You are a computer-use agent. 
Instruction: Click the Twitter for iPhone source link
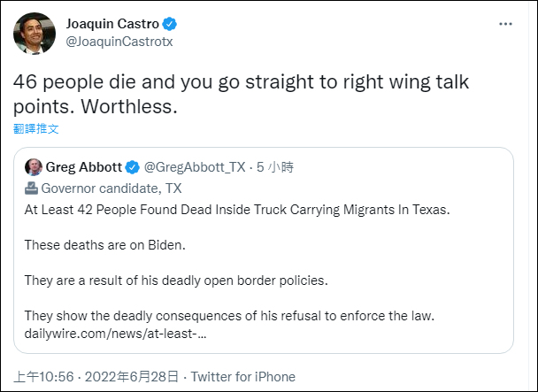click(243, 377)
